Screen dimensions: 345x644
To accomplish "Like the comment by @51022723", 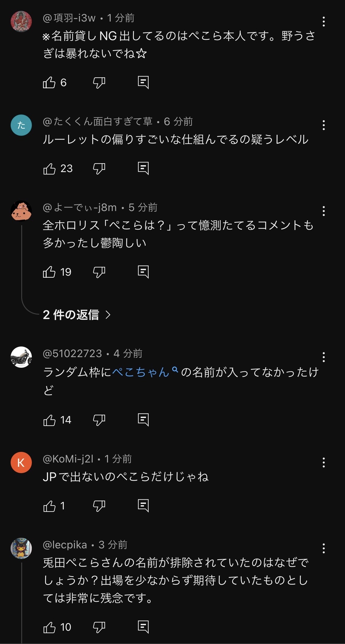I will pos(49,420).
